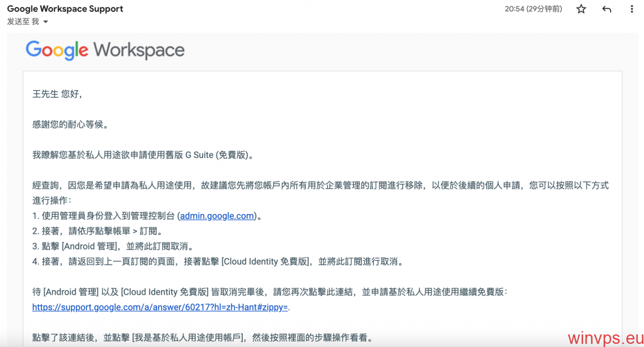Image resolution: width=644 pixels, height=347 pixels.
Task: Click the sentence mentioning 舊版 G Suite (免費版)
Action: click(x=143, y=155)
